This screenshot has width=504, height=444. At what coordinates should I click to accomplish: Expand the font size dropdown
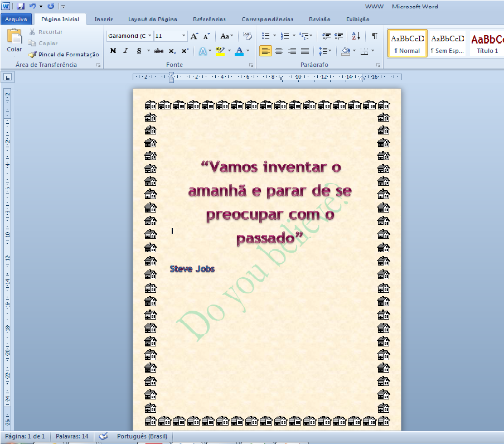[183, 36]
